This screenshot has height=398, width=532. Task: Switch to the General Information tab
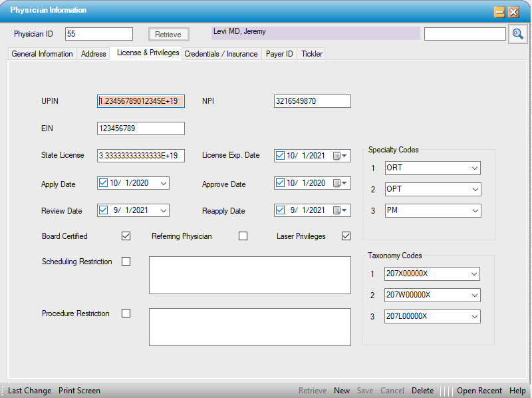pos(43,54)
